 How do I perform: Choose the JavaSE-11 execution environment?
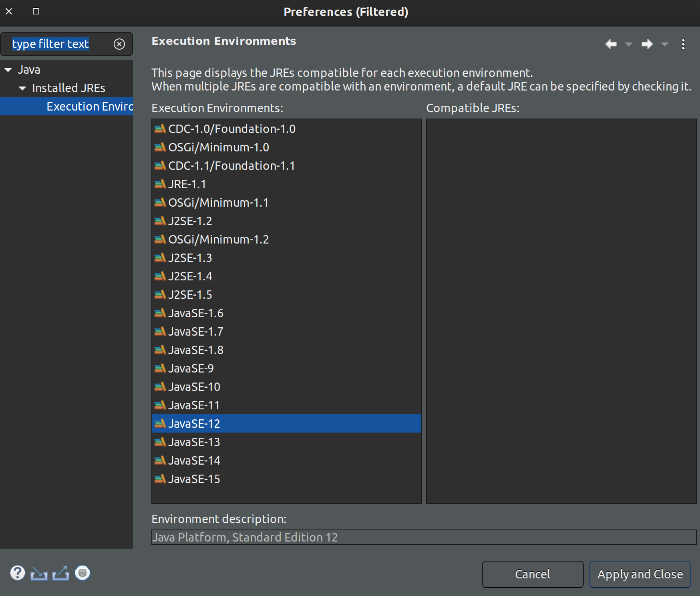coord(194,405)
